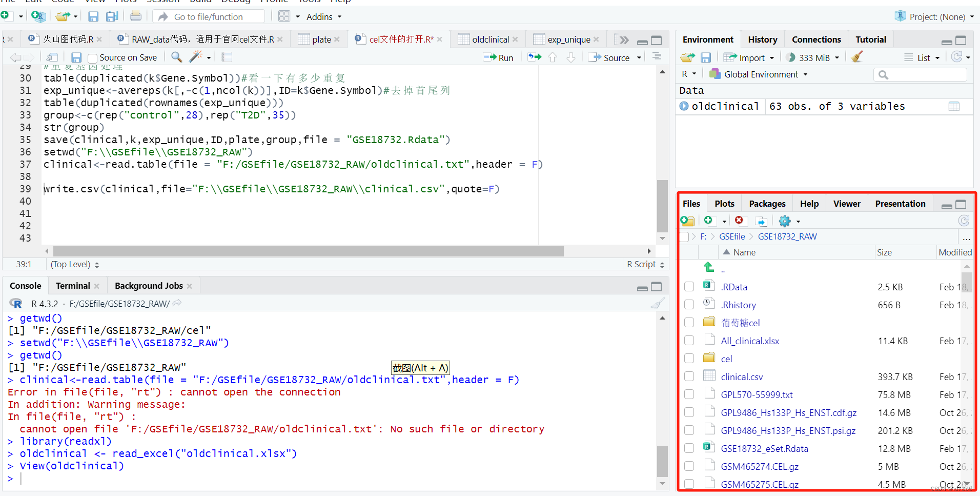Open Find/Replace with the magnifying glass icon
The image size is (980, 496).
pyautogui.click(x=176, y=57)
